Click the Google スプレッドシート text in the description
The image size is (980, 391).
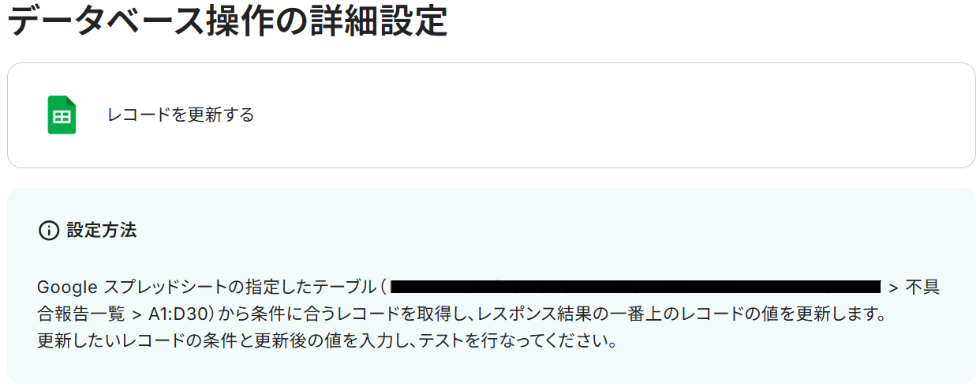[132, 287]
